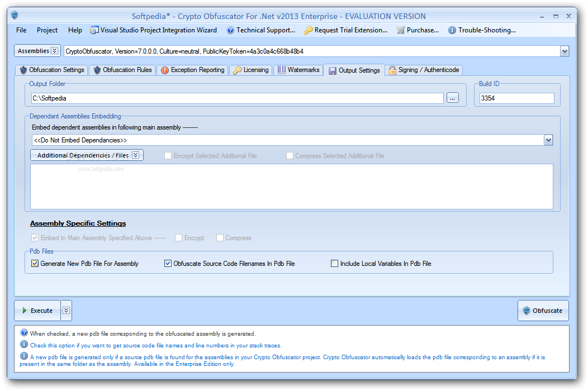Click the Output Folder path field
The image size is (588, 391).
click(238, 98)
